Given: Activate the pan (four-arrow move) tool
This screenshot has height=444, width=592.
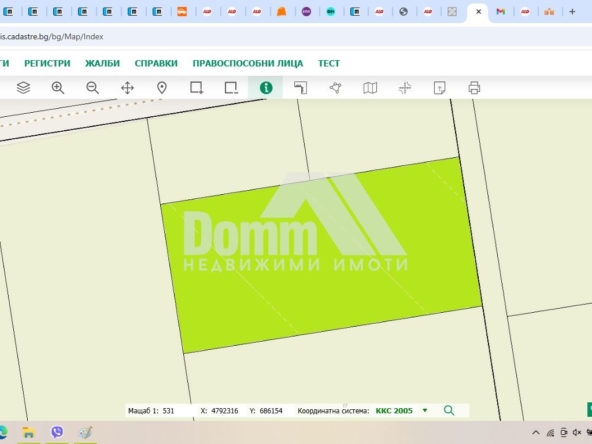Looking at the screenshot, I should (127, 88).
